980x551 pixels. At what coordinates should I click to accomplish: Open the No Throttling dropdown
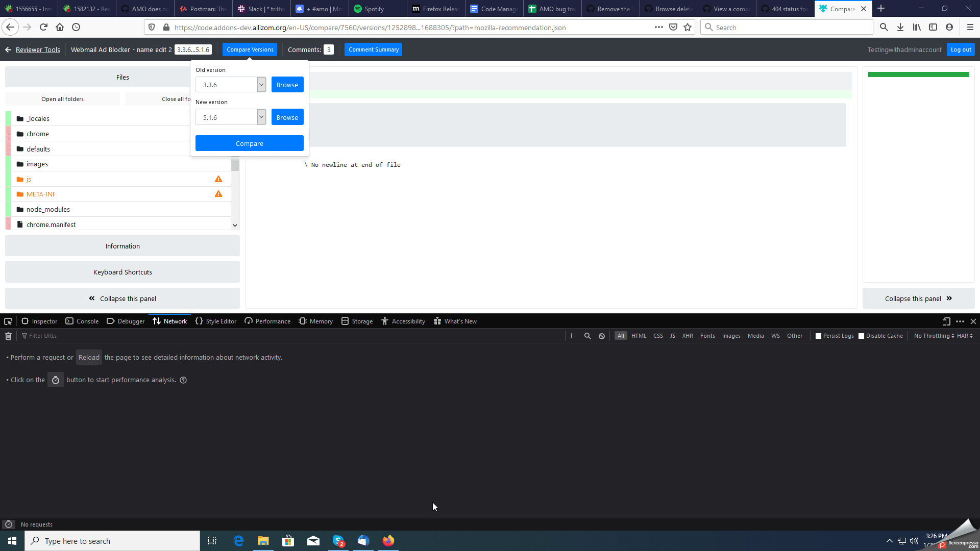pos(934,336)
